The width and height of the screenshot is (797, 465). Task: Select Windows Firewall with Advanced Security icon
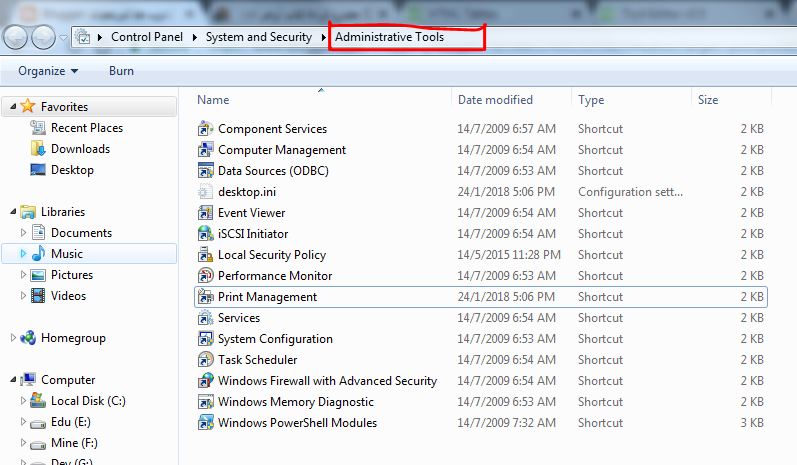pyautogui.click(x=205, y=381)
